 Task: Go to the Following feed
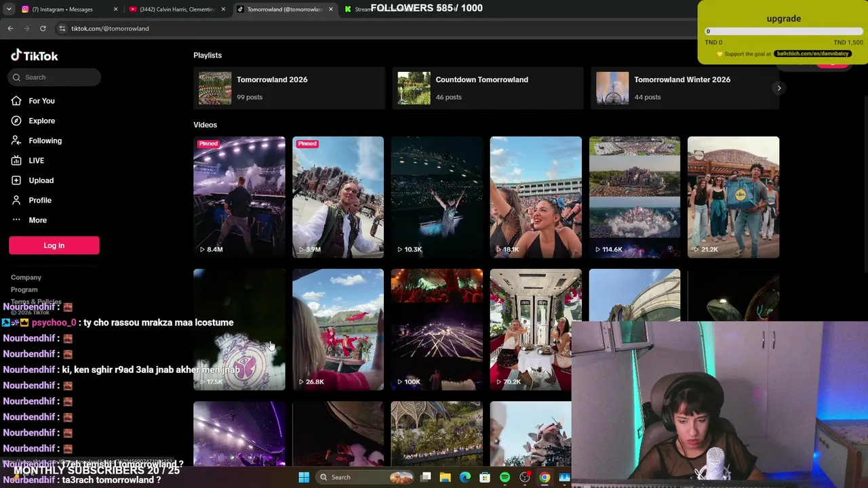[x=45, y=140]
